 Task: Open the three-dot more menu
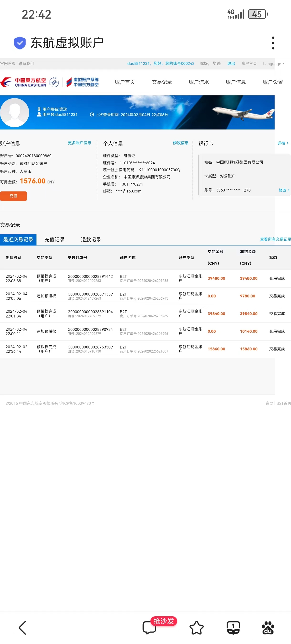pyautogui.click(x=273, y=43)
